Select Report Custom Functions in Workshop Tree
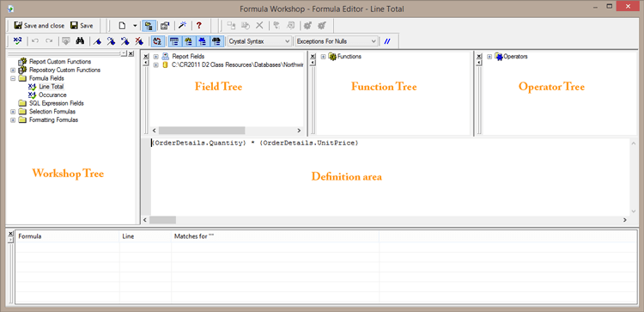This screenshot has width=644, height=312. point(60,61)
